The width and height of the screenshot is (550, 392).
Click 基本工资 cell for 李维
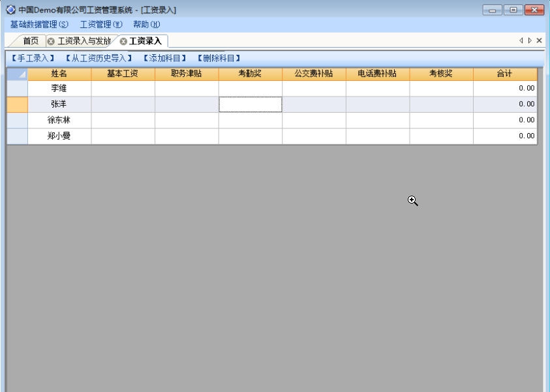[x=123, y=88]
